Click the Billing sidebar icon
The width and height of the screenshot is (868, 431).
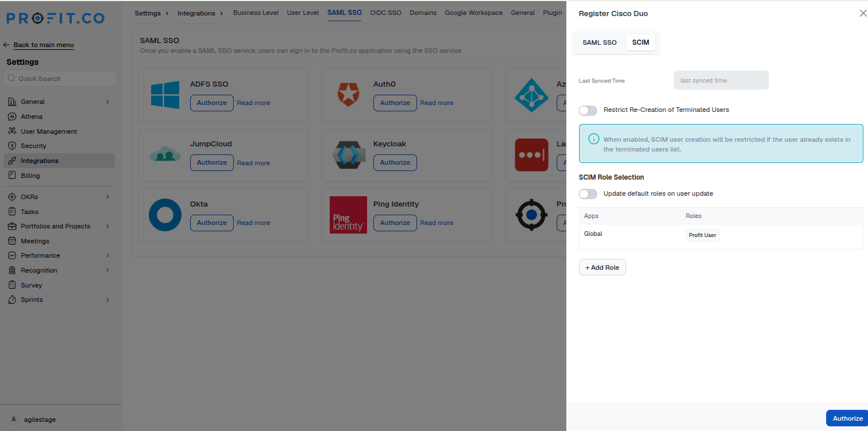coord(12,176)
